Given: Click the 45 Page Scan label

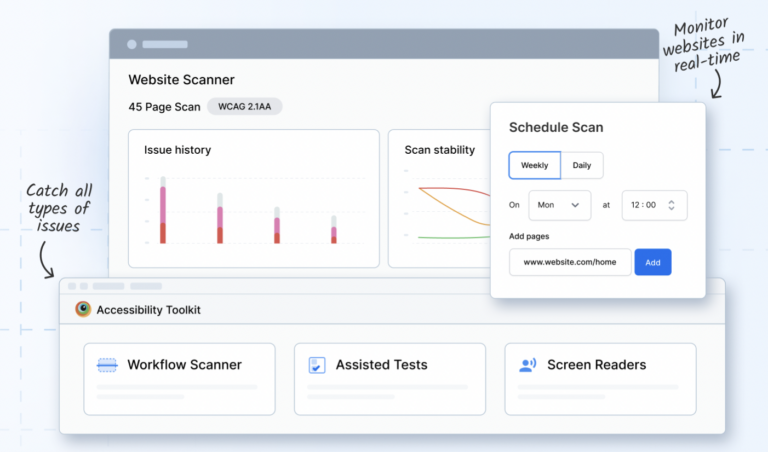Looking at the screenshot, I should 162,106.
